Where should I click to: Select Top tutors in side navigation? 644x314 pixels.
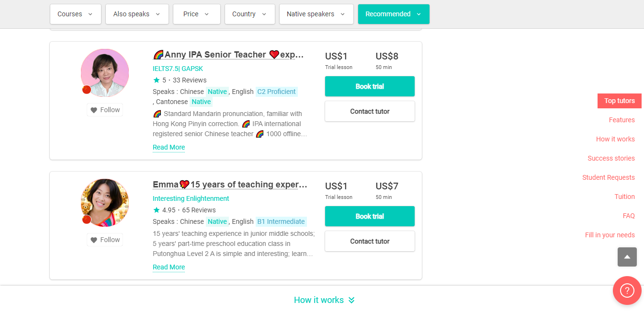(x=619, y=101)
